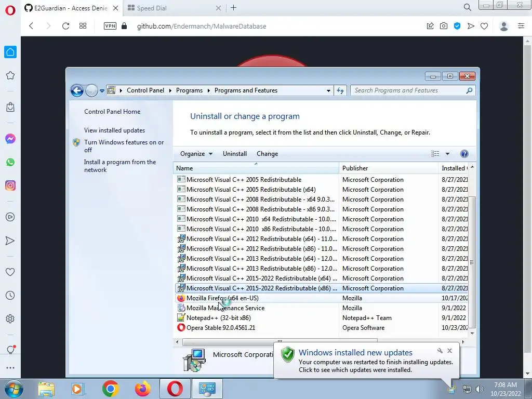Screen dimensions: 532x399
Task: Refresh Programs and Features list
Action: [340, 90]
